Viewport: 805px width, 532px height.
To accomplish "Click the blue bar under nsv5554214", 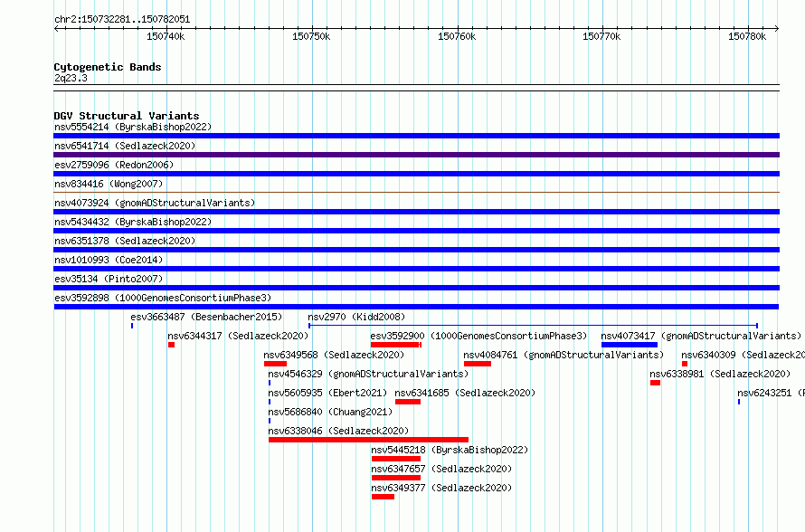I will tap(416, 136).
